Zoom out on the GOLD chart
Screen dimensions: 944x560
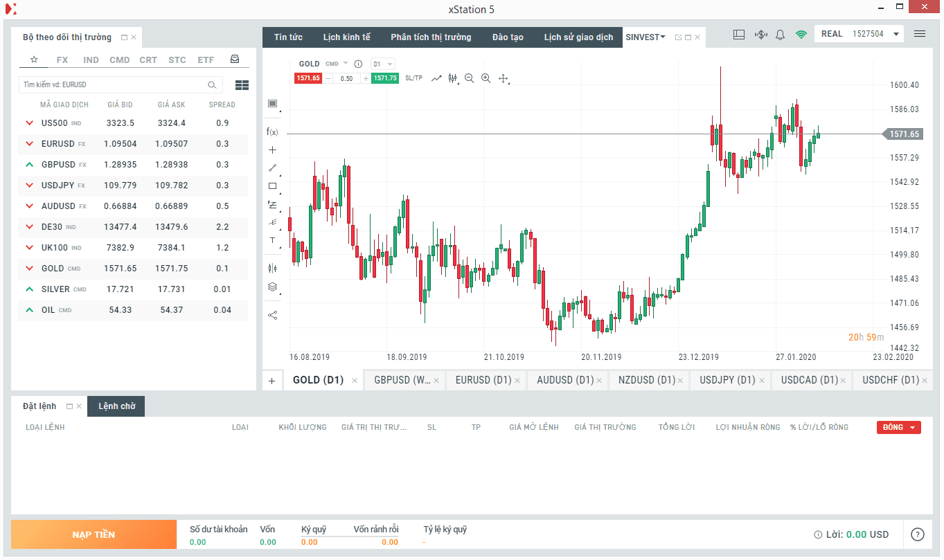(470, 79)
